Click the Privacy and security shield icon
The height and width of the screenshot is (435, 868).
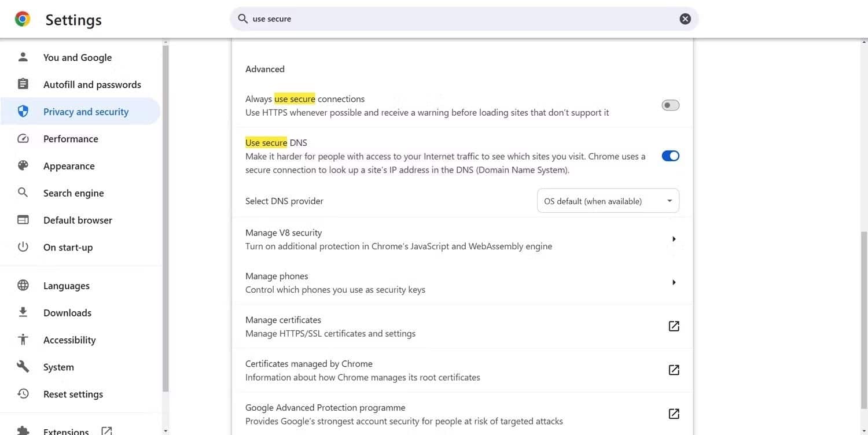point(23,112)
